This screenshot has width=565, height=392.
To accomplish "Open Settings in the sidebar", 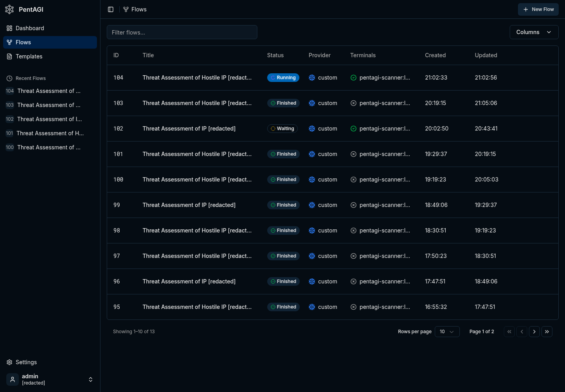I will pyautogui.click(x=50, y=362).
